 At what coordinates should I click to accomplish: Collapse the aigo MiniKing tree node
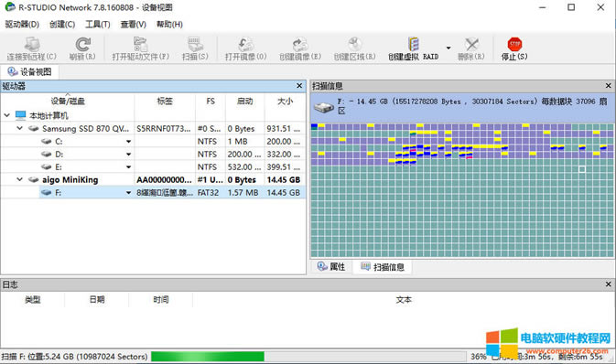point(19,179)
